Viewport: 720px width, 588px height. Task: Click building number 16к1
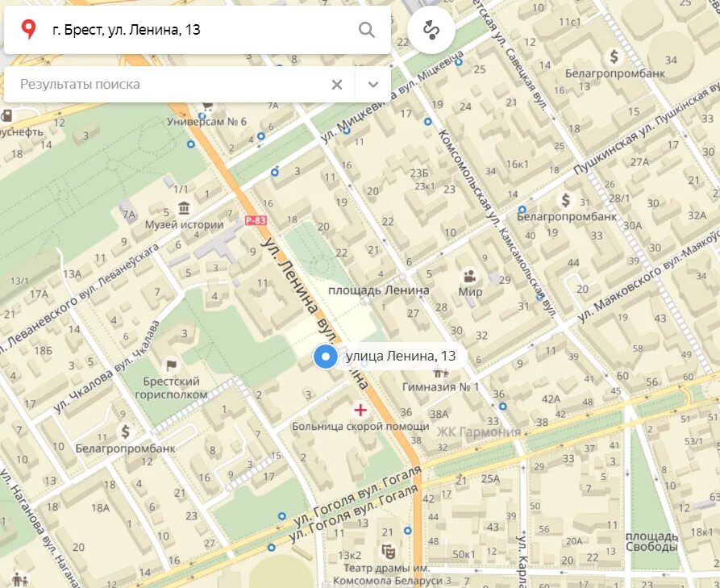click(518, 164)
